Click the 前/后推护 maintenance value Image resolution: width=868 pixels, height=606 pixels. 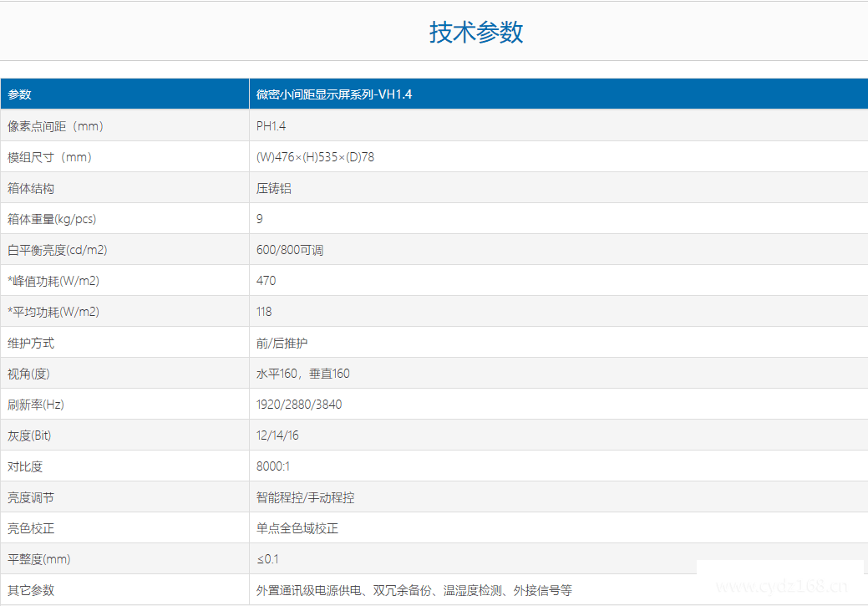283,343
